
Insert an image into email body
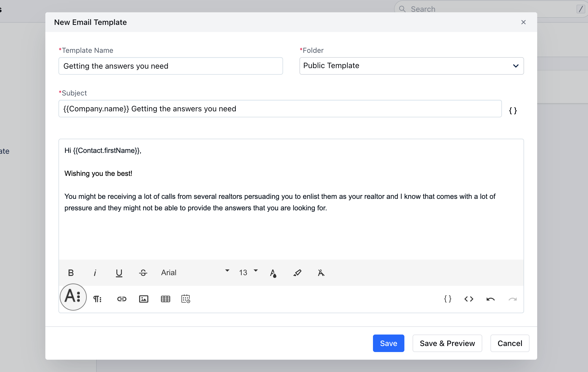pyautogui.click(x=143, y=299)
